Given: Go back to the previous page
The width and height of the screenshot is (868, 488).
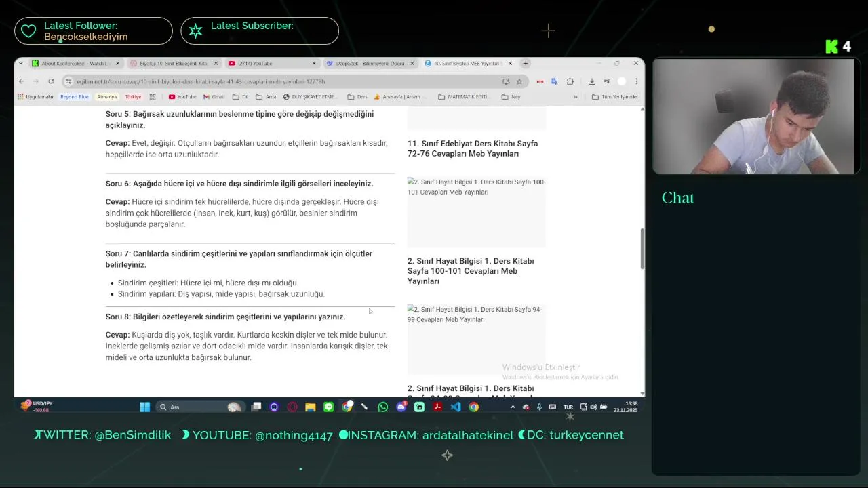Looking at the screenshot, I should pyautogui.click(x=21, y=81).
